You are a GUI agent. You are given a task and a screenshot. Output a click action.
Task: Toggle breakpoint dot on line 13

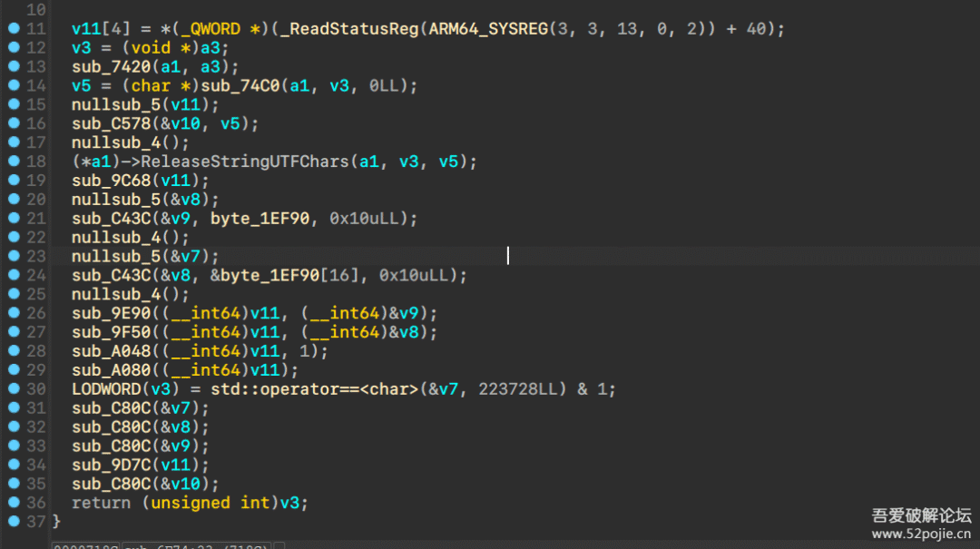[x=14, y=66]
